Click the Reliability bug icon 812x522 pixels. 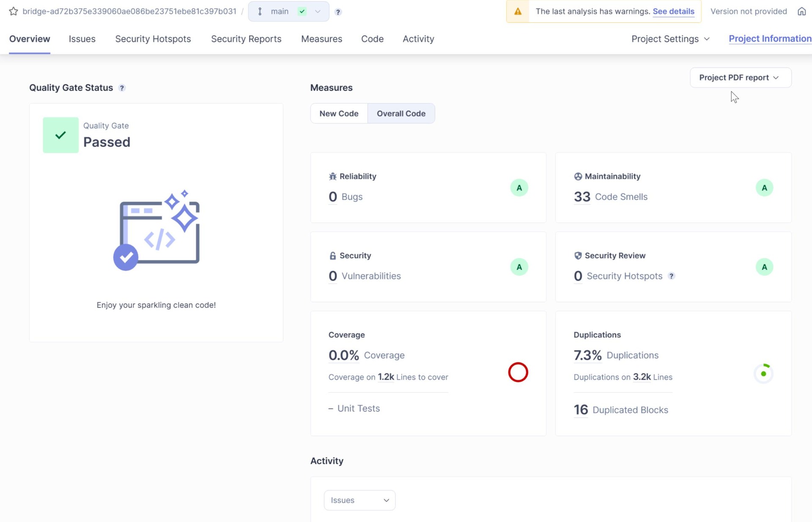pos(333,176)
